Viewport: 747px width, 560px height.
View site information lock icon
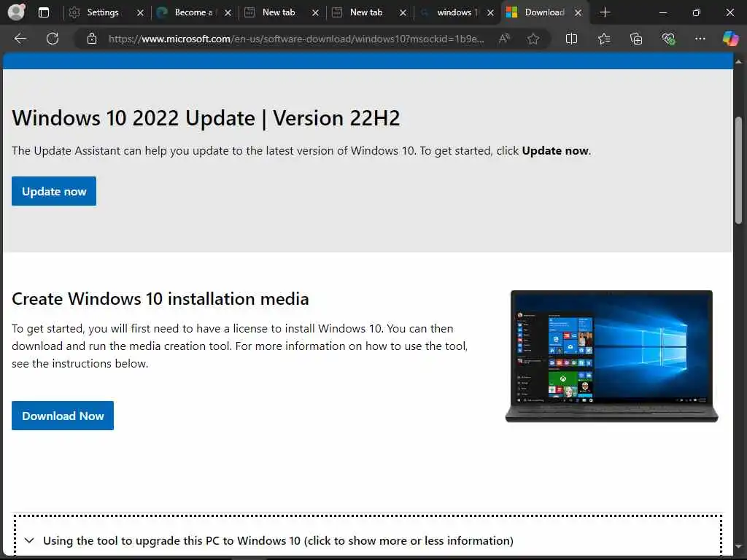[x=92, y=39]
